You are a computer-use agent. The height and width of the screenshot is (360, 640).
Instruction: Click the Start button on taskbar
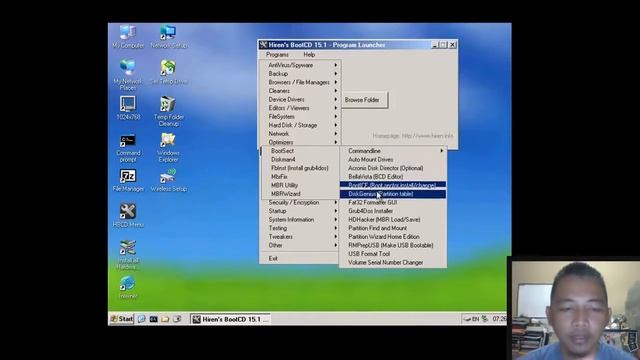[122, 319]
